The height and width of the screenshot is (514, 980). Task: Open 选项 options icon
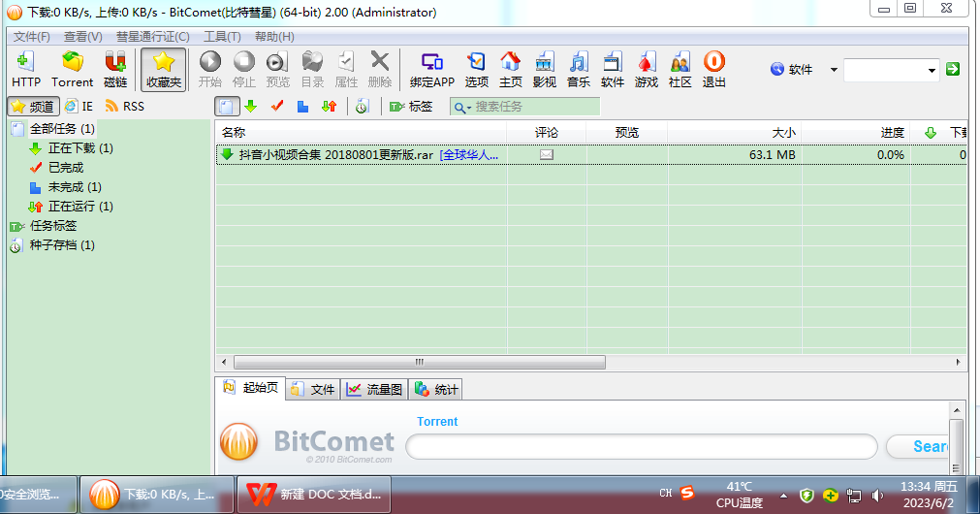point(476,70)
